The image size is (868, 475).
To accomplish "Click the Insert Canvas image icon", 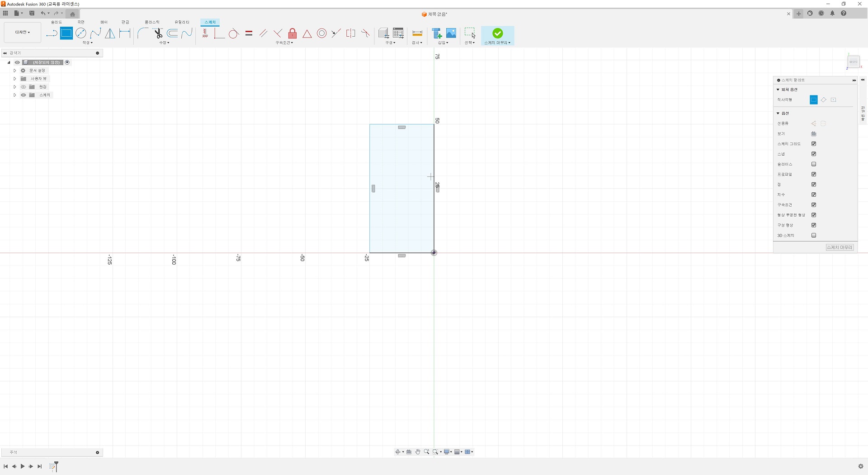I will click(451, 33).
